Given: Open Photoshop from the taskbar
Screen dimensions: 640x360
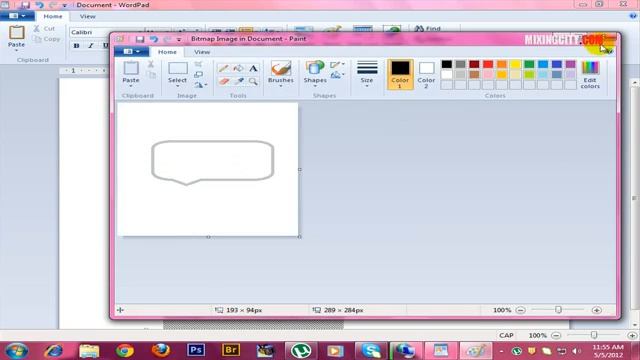Looking at the screenshot, I should click(196, 350).
